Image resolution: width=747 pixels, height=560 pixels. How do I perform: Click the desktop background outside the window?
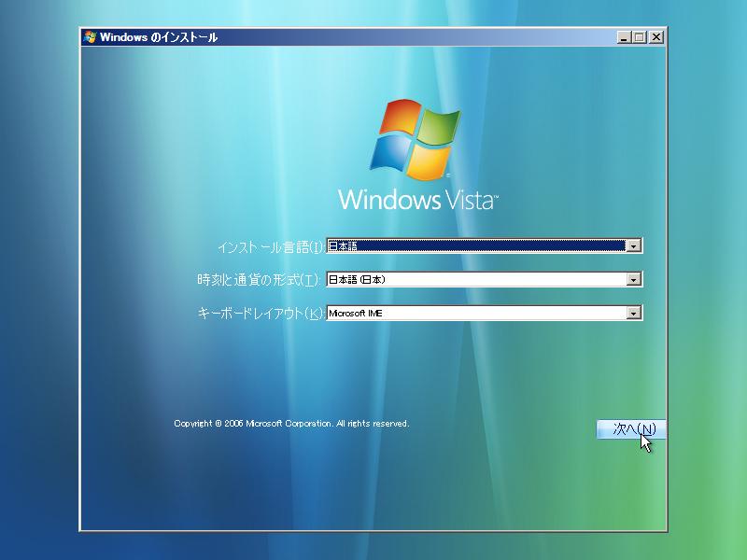coord(38,286)
